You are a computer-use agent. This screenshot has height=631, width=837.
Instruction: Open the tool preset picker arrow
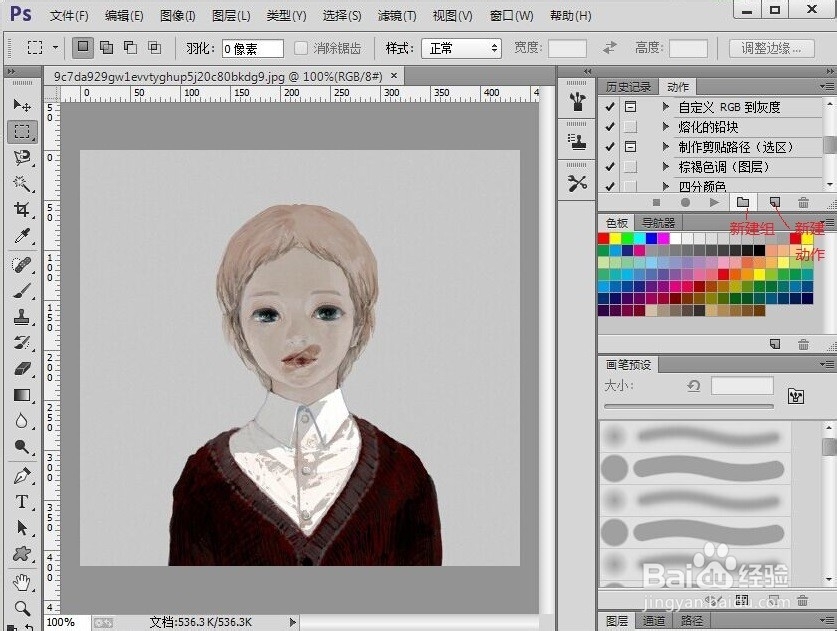(x=56, y=48)
